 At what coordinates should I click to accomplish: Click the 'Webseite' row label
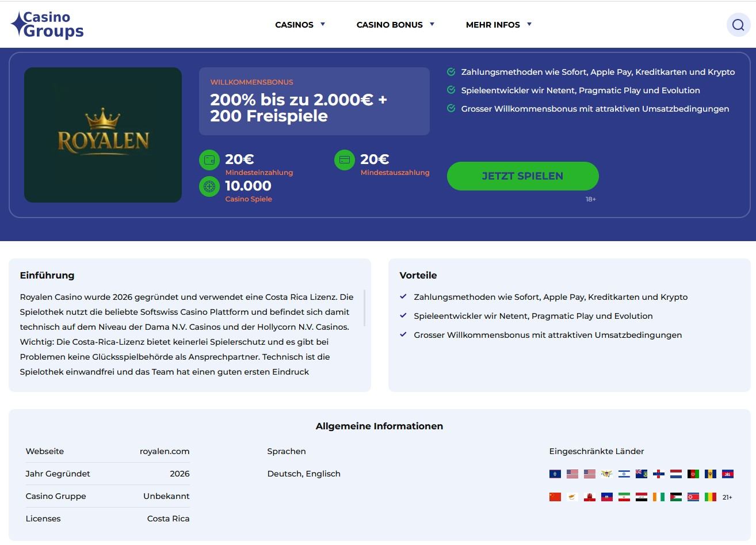click(x=45, y=451)
